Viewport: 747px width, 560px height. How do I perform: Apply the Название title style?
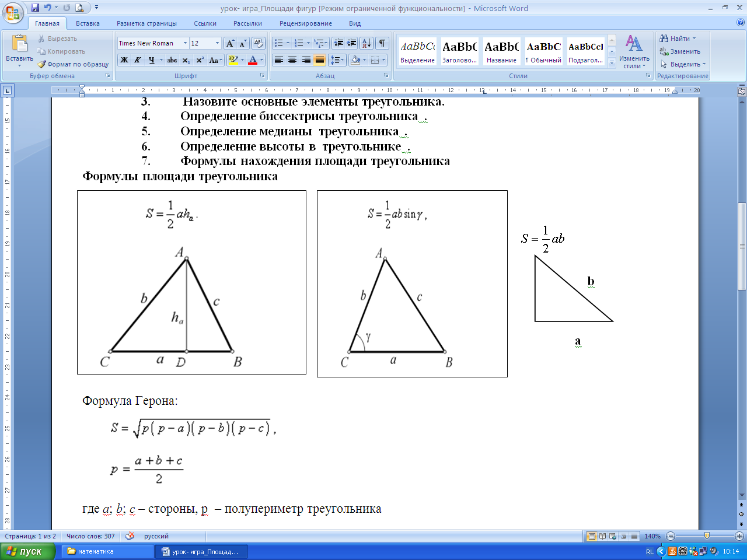(501, 51)
